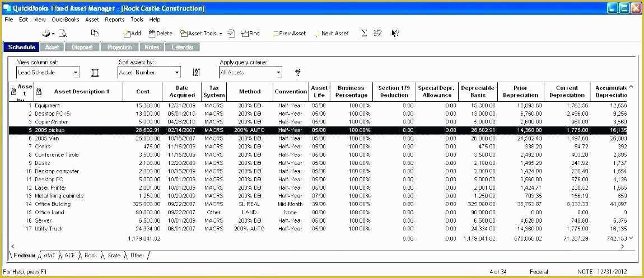
Task: Click the checkmark document icon beside Asset Tools
Action: [x=231, y=33]
